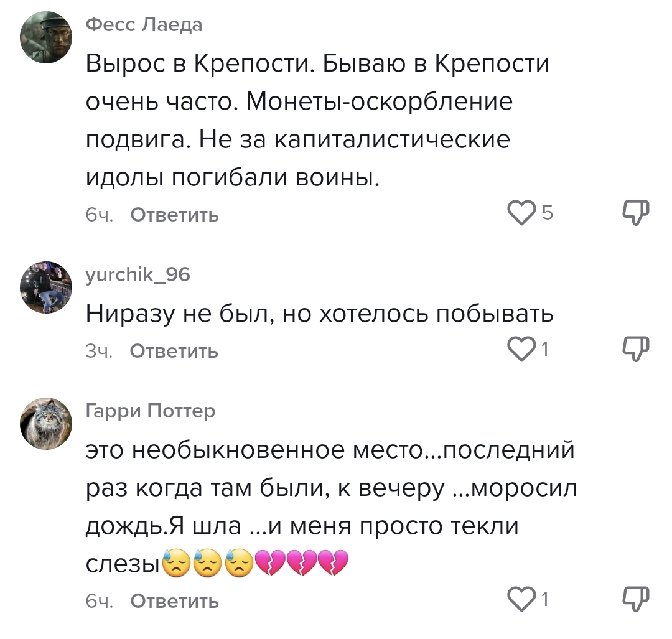Open Фесс Лаеда's profile avatar
This screenshot has width=672, height=639.
(x=47, y=37)
